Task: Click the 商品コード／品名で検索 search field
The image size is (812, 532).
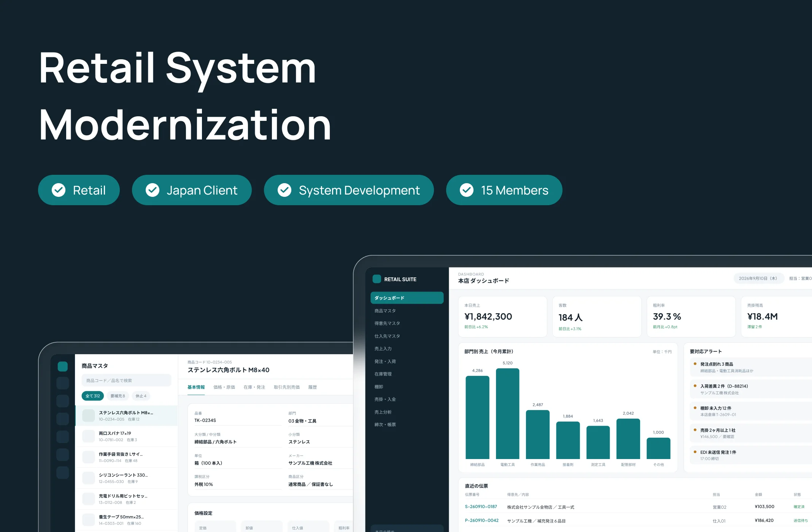Action: click(x=126, y=380)
